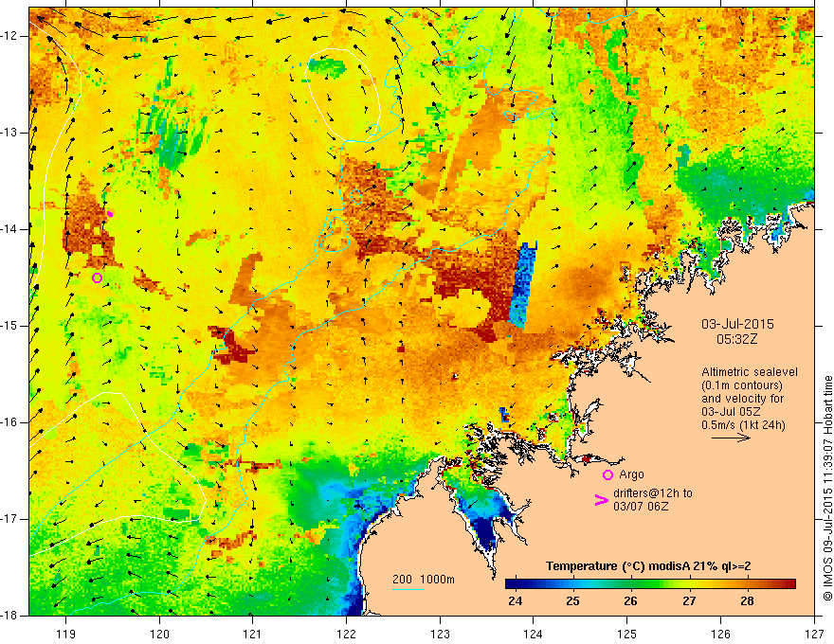Click the latitude axis label '-14'
This screenshot has height=644, width=834.
pyautogui.click(x=10, y=229)
